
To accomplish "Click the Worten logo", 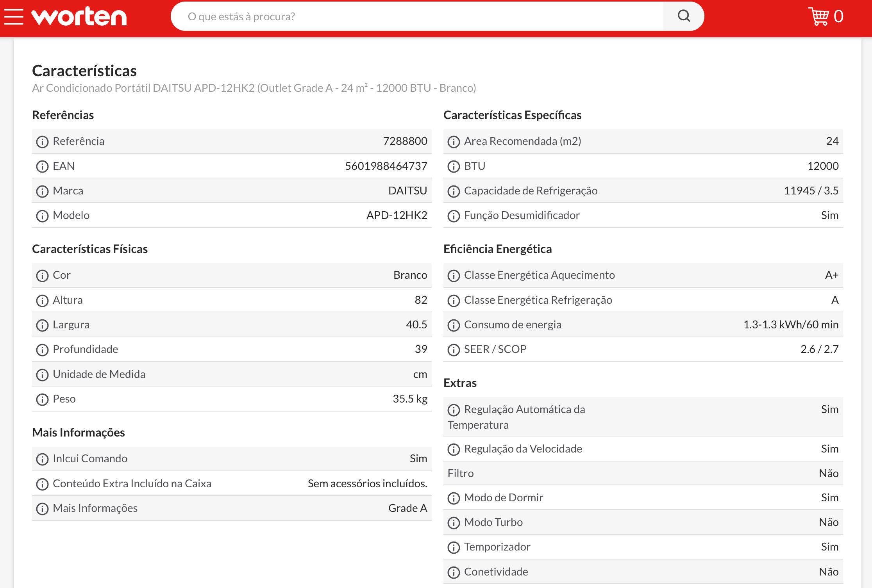I will coord(79,16).
